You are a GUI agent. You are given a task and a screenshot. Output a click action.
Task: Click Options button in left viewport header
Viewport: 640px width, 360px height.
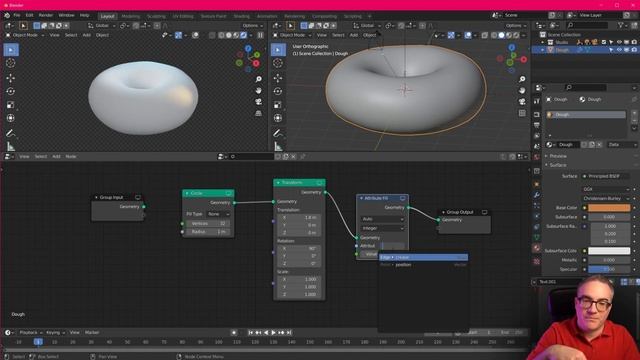(252, 26)
